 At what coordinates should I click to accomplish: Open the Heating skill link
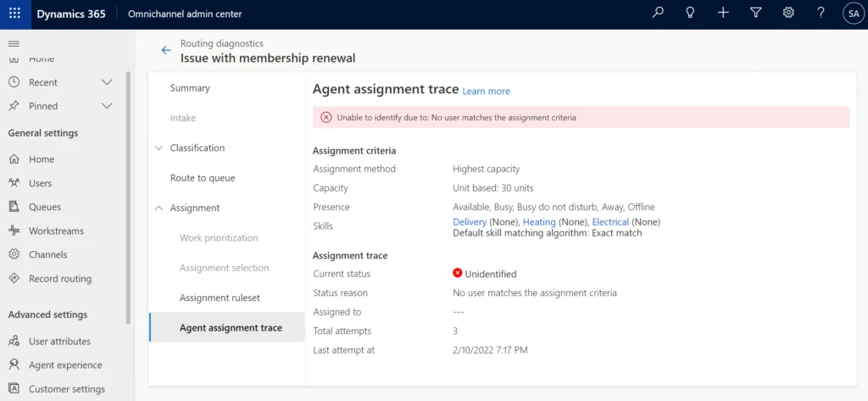click(x=539, y=221)
